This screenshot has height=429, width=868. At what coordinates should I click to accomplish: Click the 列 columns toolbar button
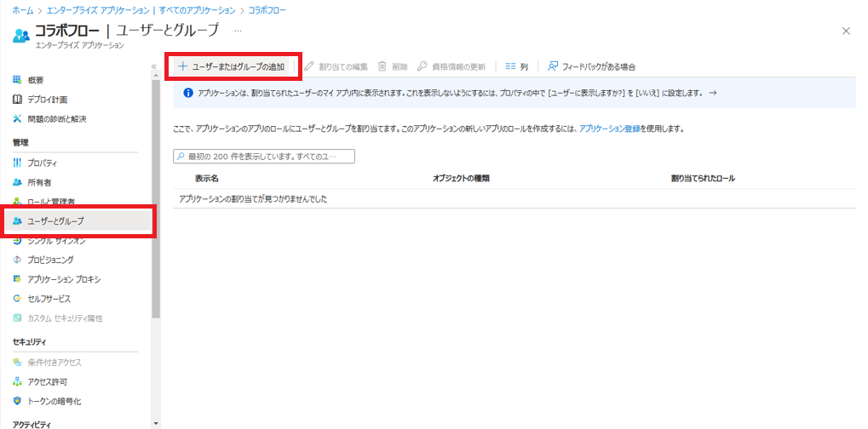[516, 67]
